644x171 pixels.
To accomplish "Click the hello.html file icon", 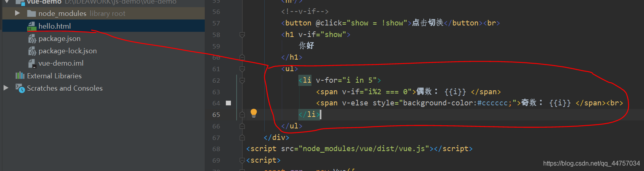I will point(32,26).
